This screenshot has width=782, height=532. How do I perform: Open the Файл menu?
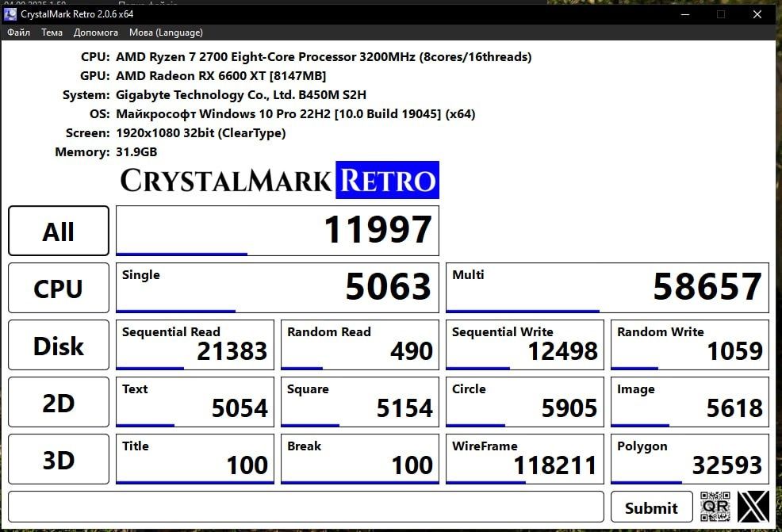18,33
